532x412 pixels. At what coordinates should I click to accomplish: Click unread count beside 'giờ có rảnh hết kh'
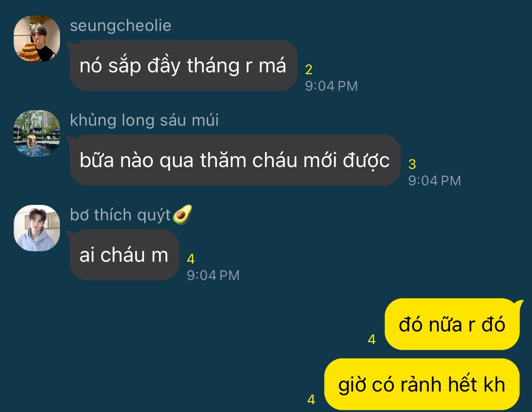[x=311, y=400]
